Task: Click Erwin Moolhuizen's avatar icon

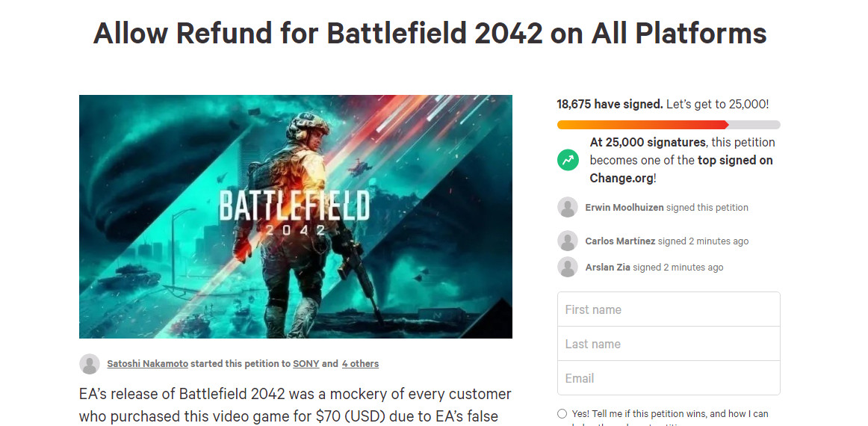Action: pyautogui.click(x=568, y=207)
